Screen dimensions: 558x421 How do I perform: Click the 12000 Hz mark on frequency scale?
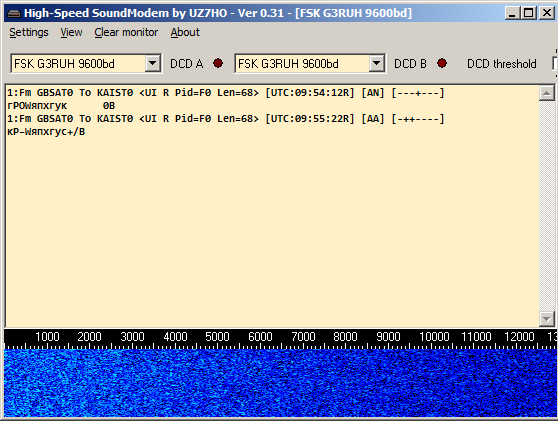pos(519,337)
